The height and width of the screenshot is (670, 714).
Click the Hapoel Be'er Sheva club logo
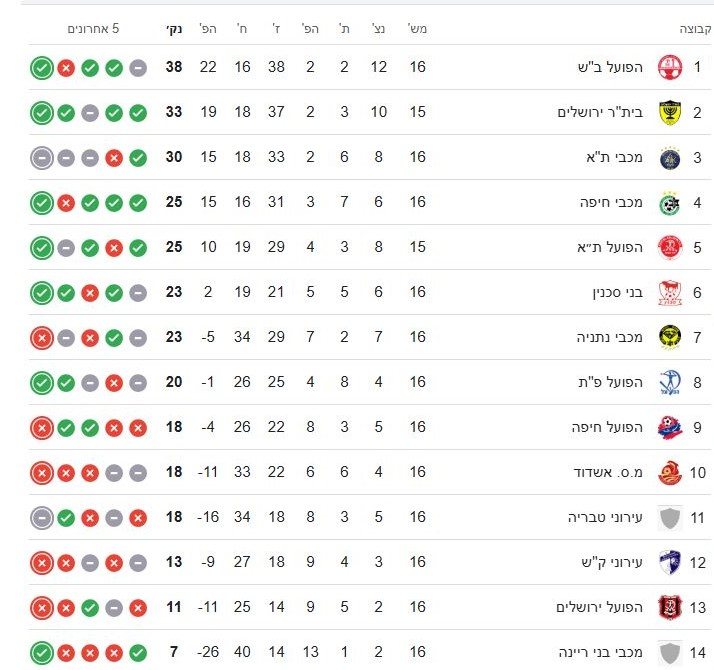point(669,67)
